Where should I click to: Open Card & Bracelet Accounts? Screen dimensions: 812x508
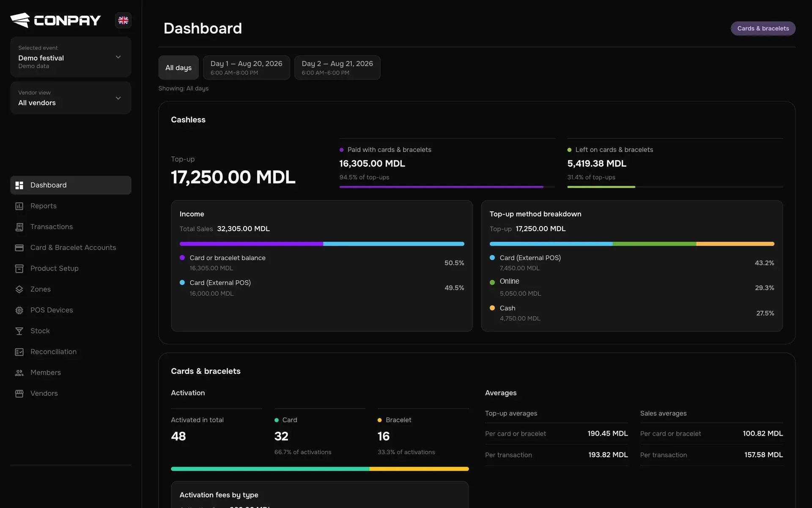[x=71, y=247]
